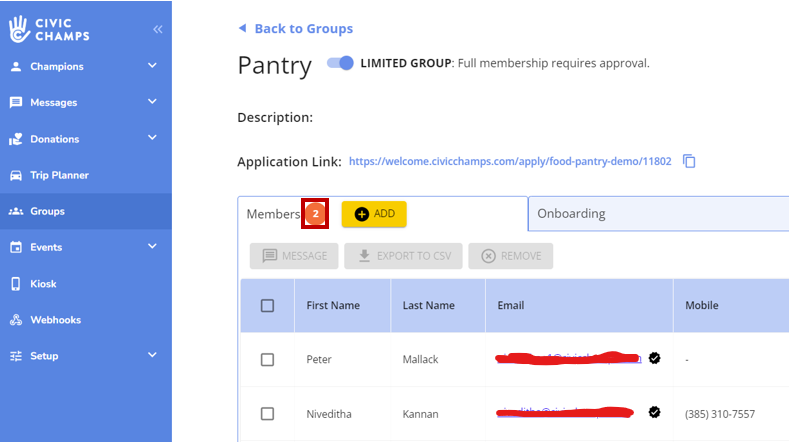The width and height of the screenshot is (789, 442).
Task: Expand the Setup section
Action: [152, 355]
